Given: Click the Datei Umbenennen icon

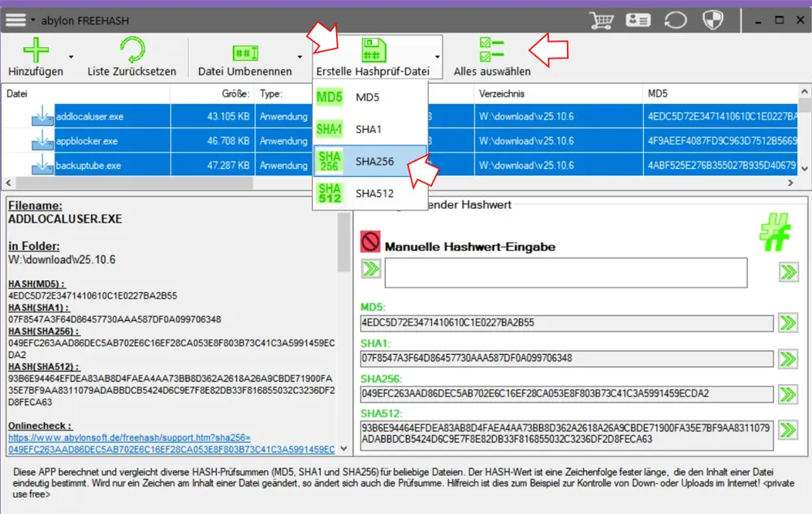Looking at the screenshot, I should point(245,53).
